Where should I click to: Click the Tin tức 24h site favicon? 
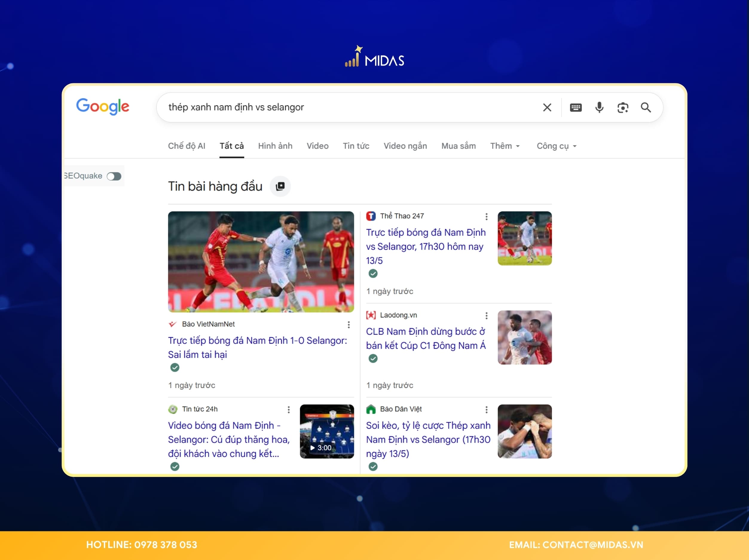tap(173, 409)
